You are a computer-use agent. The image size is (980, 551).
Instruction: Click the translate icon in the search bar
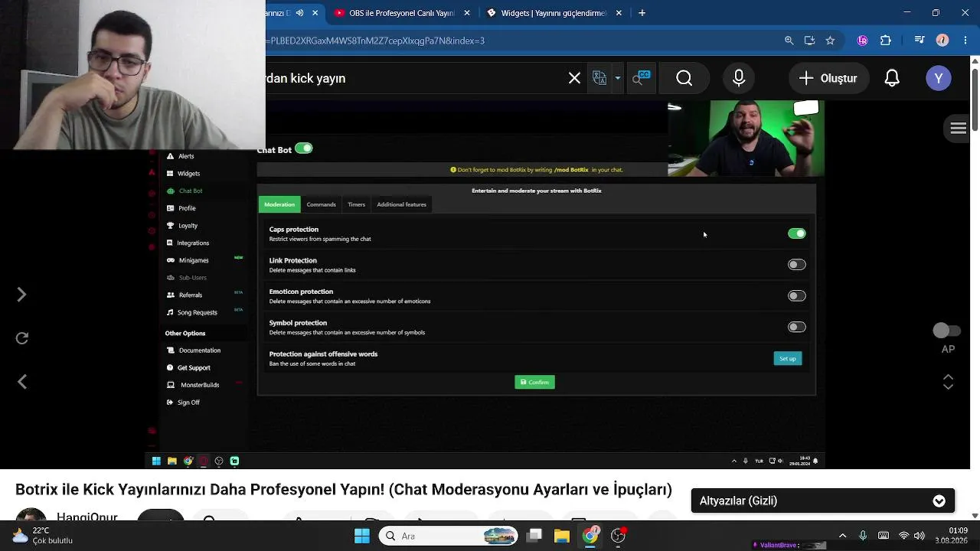pyautogui.click(x=599, y=78)
